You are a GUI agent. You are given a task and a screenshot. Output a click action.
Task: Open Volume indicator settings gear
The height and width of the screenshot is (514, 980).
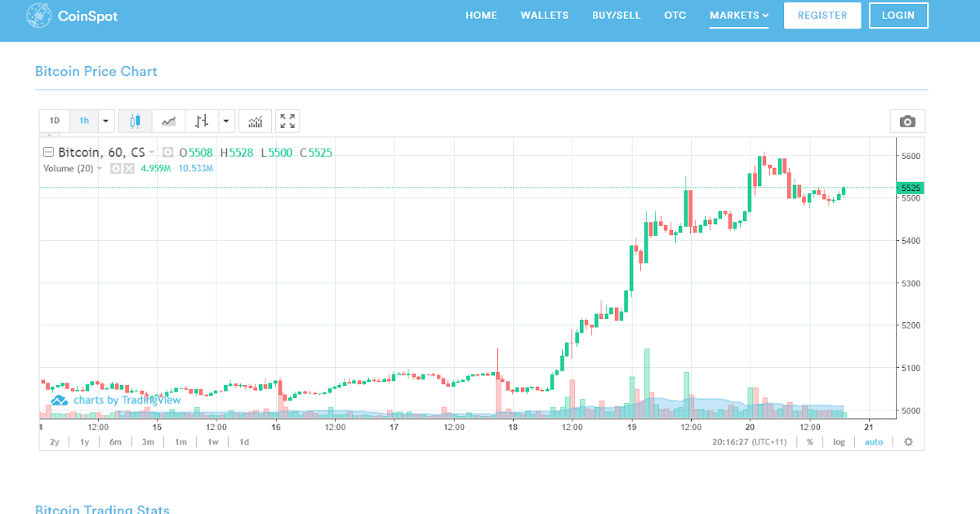coord(116,168)
